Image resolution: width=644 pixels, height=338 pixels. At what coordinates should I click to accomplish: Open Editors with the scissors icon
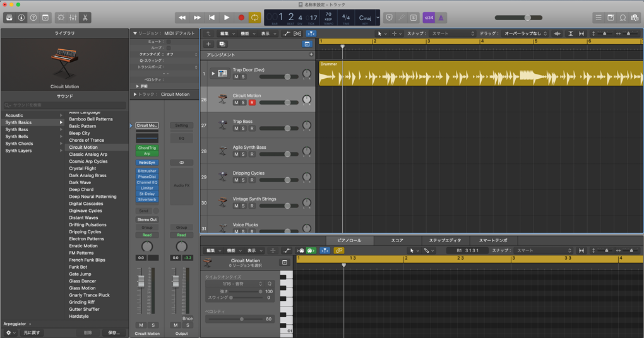(x=85, y=18)
